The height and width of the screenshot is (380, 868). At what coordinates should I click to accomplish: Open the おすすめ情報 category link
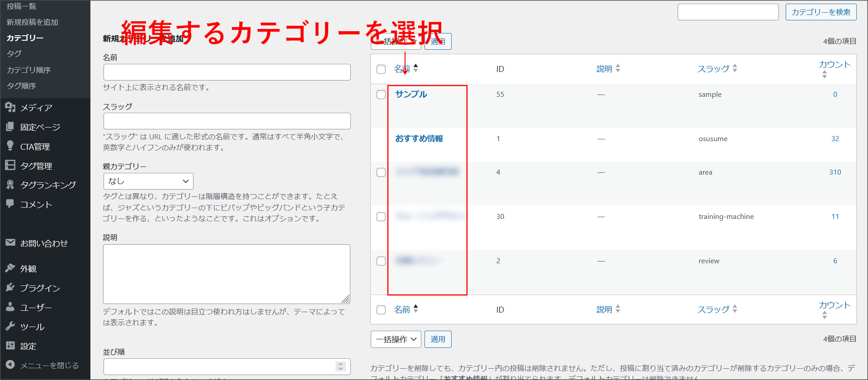click(x=419, y=138)
